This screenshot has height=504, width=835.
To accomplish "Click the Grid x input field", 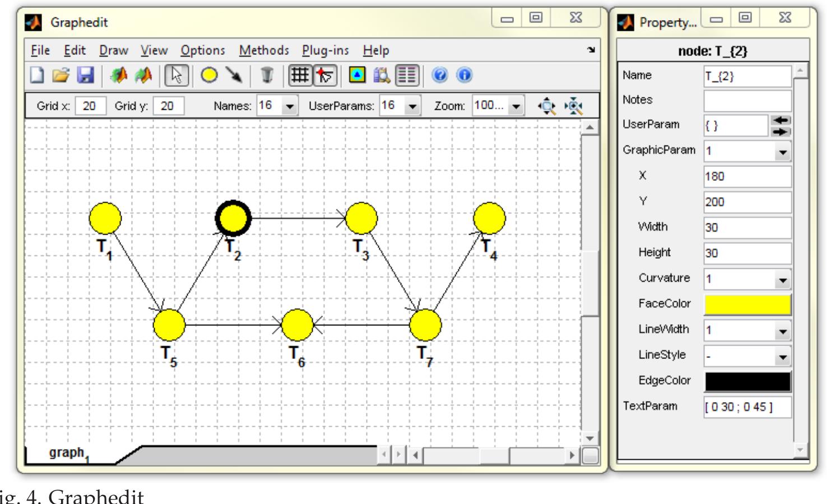I will (x=90, y=106).
